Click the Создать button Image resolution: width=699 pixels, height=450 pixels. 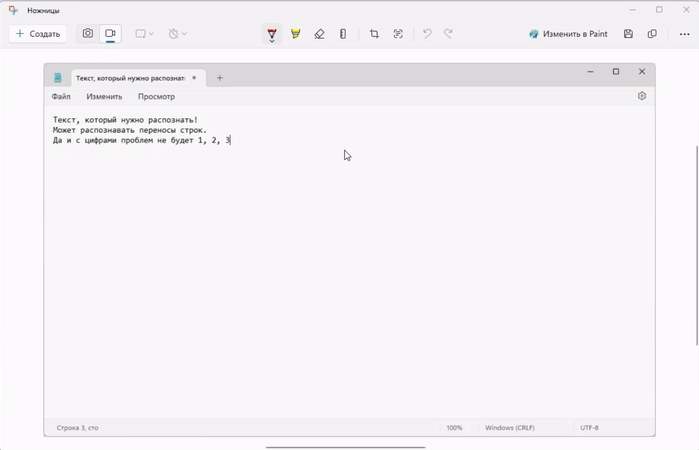38,34
